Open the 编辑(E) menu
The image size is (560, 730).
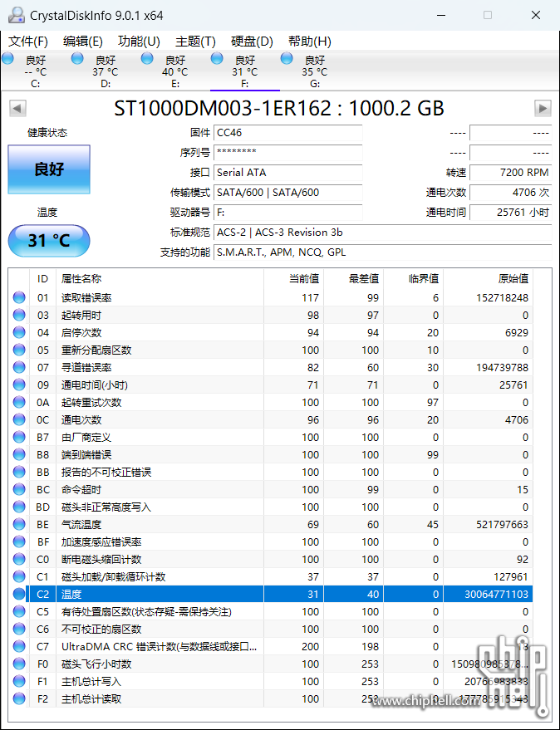(x=83, y=42)
